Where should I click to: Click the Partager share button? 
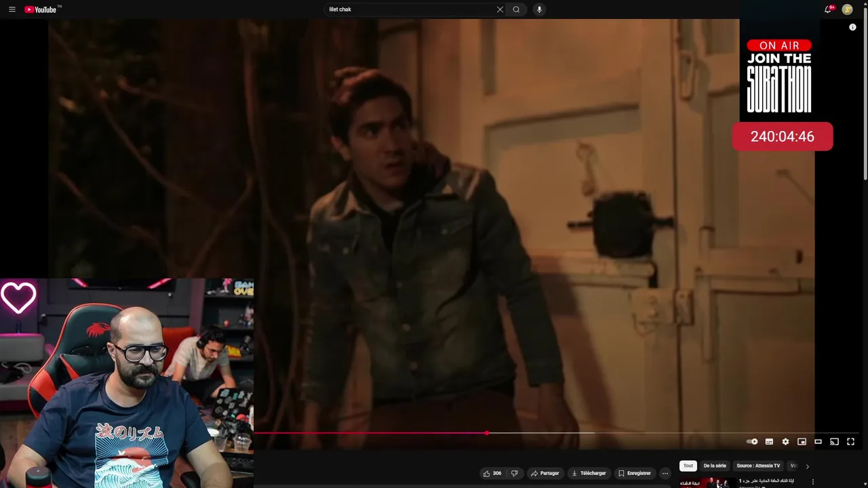[x=545, y=473]
